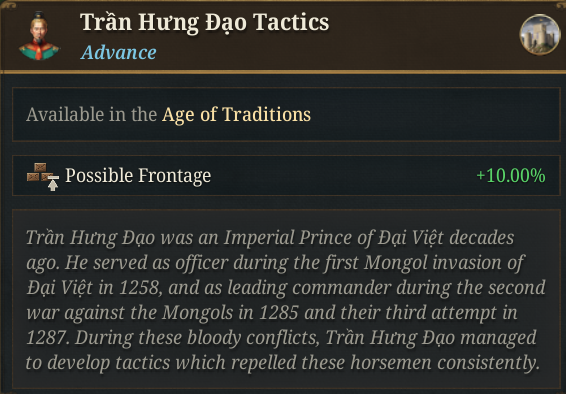Click the words bloody conflicts in description

(254, 338)
